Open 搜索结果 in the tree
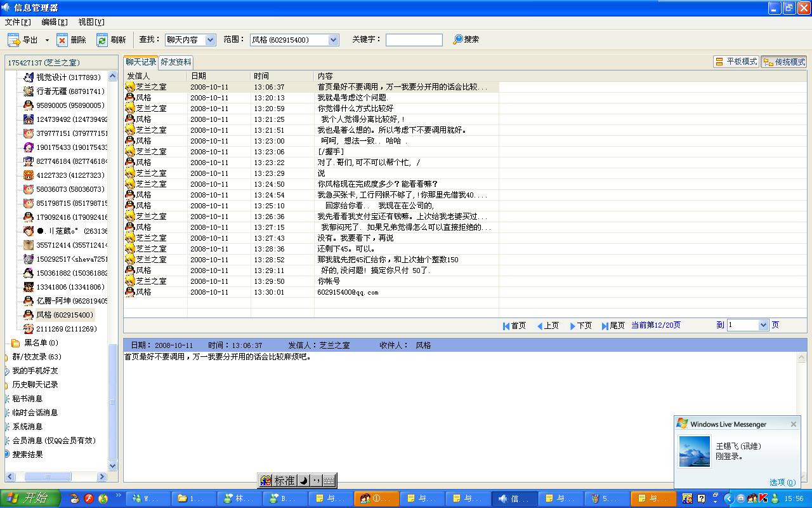The image size is (812, 508). point(27,455)
